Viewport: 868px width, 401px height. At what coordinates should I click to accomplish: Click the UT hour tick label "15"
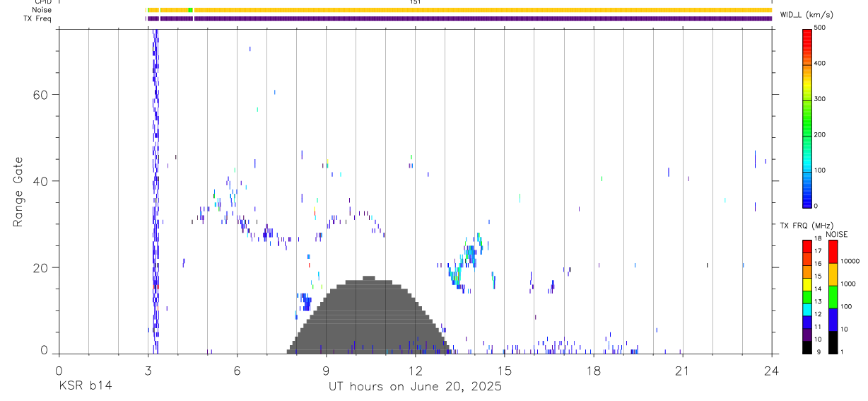click(505, 370)
